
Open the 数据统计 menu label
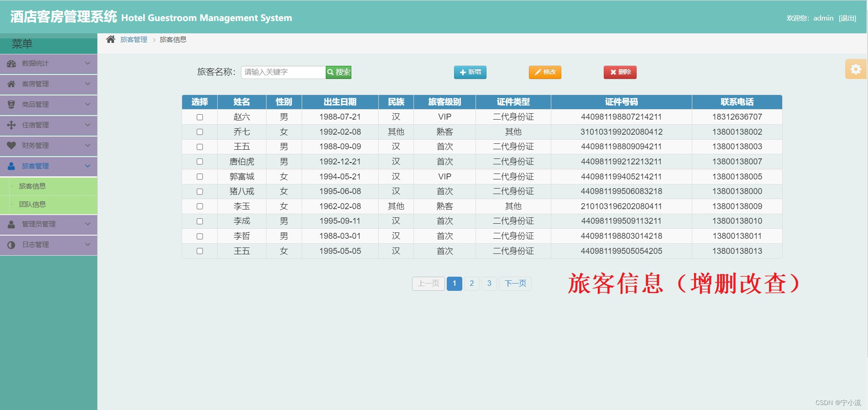(x=35, y=63)
